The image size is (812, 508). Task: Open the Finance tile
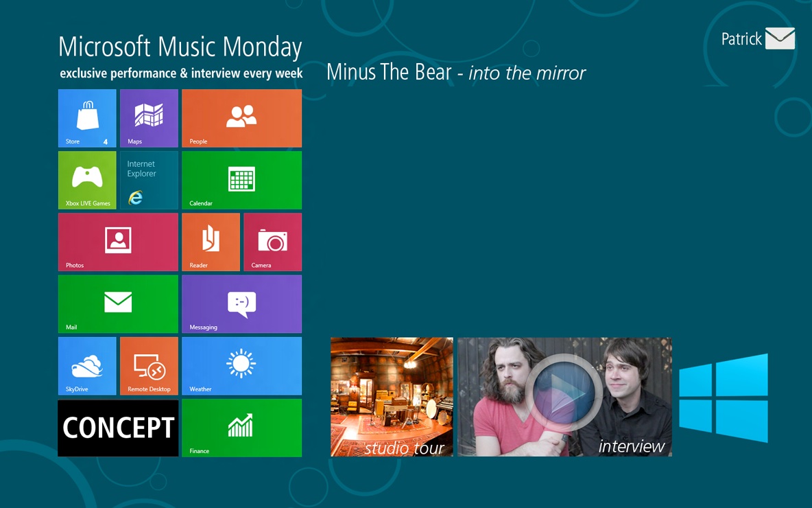point(241,428)
